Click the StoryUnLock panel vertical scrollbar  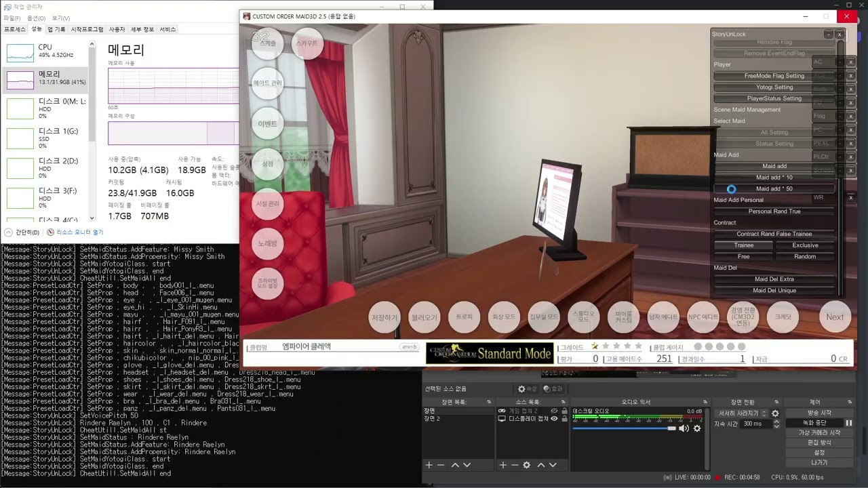point(841,169)
